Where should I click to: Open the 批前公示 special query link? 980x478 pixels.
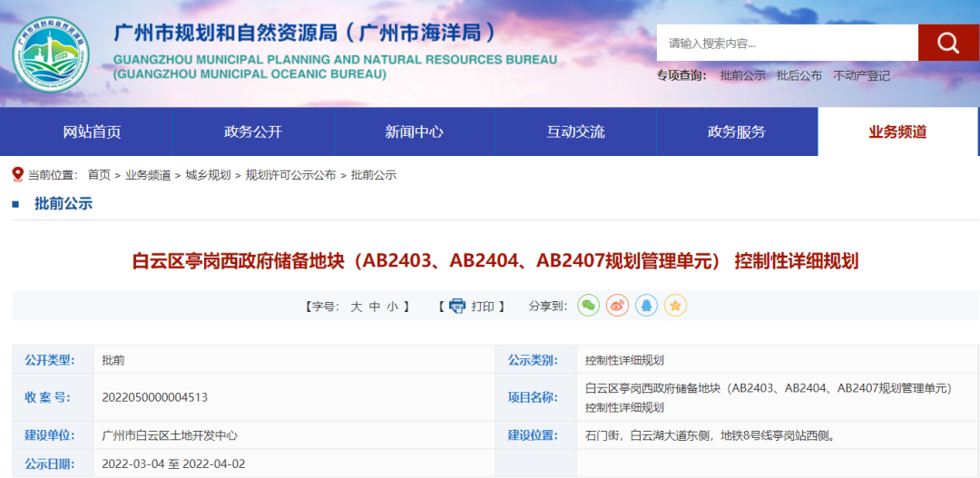(742, 76)
